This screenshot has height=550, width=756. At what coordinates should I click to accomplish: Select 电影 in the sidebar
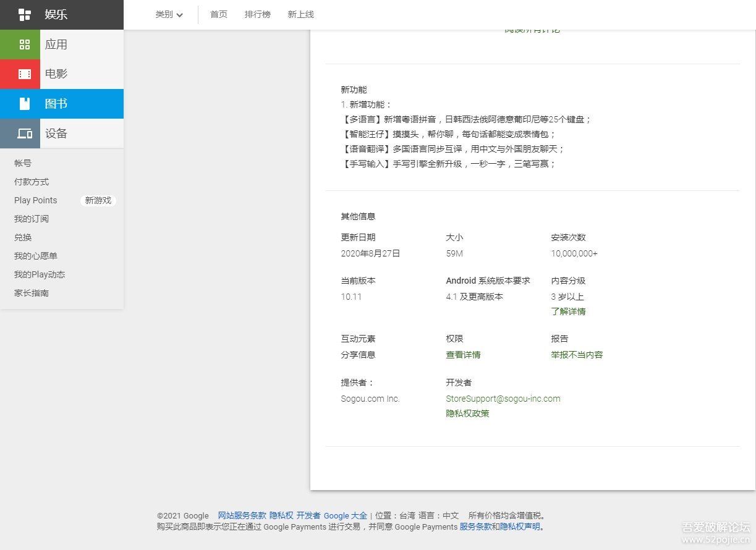pyautogui.click(x=62, y=74)
